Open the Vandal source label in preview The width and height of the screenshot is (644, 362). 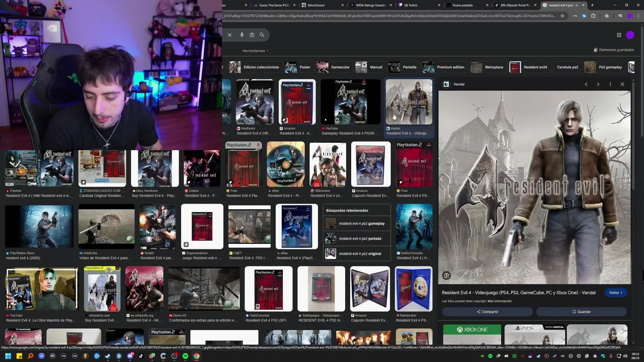(x=454, y=84)
